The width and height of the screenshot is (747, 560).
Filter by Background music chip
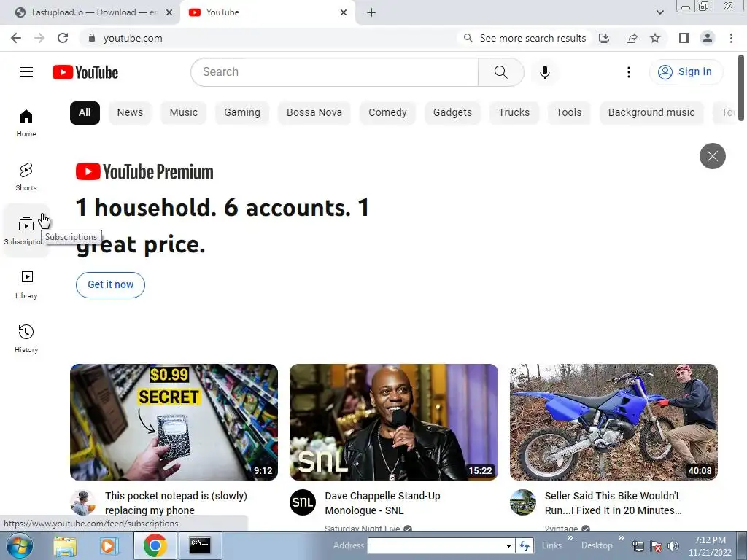click(651, 113)
